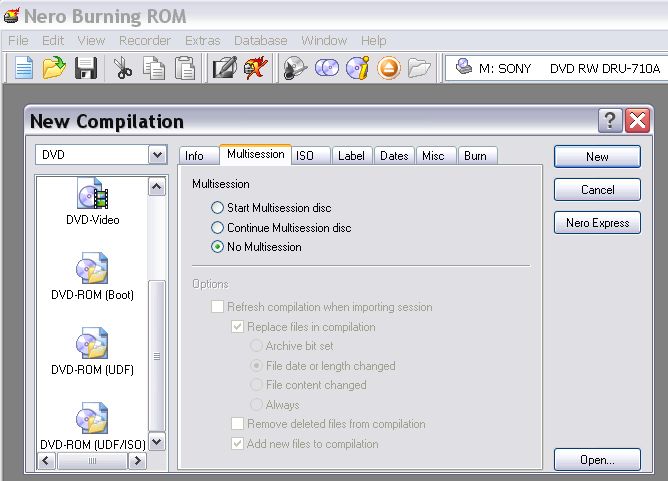This screenshot has width=668, height=481.
Task: Click compilation list scroll down arrow
Action: click(x=157, y=441)
